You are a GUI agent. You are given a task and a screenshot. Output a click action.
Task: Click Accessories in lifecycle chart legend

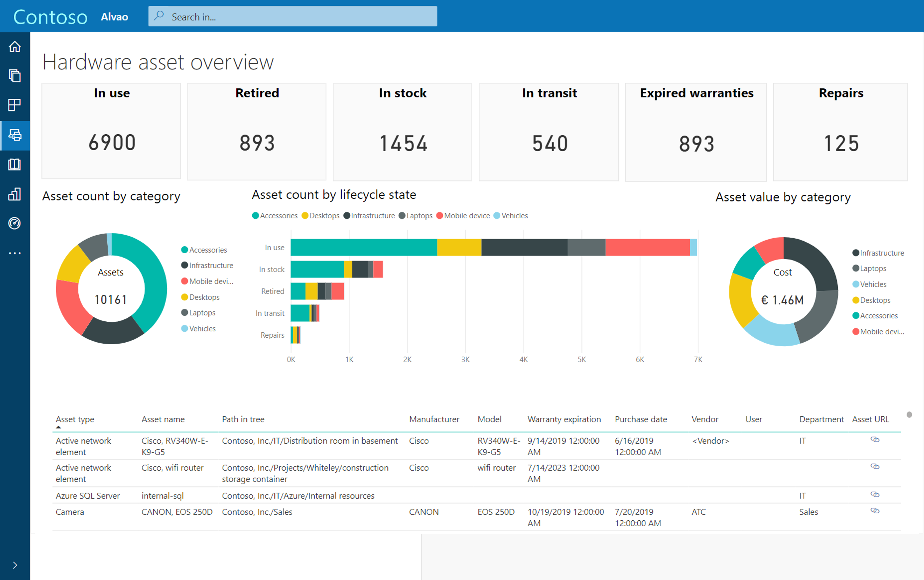pyautogui.click(x=275, y=216)
